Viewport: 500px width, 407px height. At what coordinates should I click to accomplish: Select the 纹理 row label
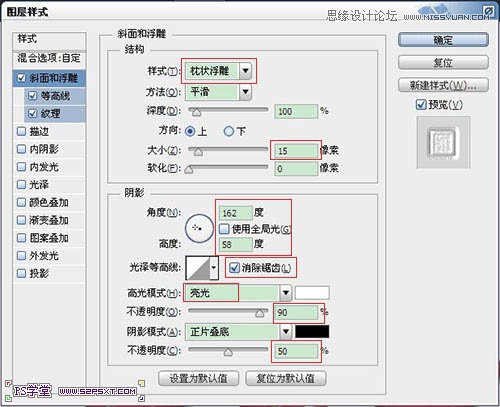click(x=51, y=114)
